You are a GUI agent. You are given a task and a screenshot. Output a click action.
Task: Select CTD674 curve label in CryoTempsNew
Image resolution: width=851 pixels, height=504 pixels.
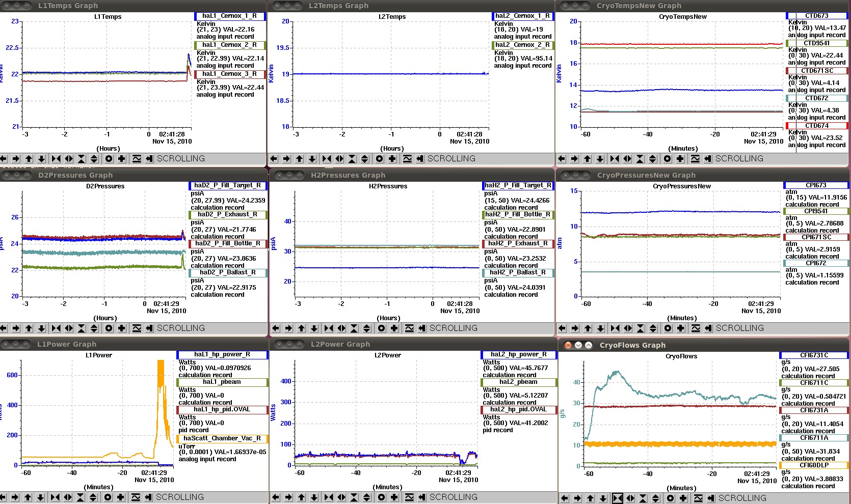coord(817,126)
